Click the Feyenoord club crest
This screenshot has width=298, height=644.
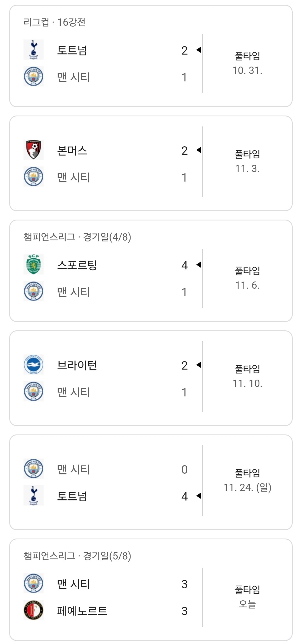point(34,610)
